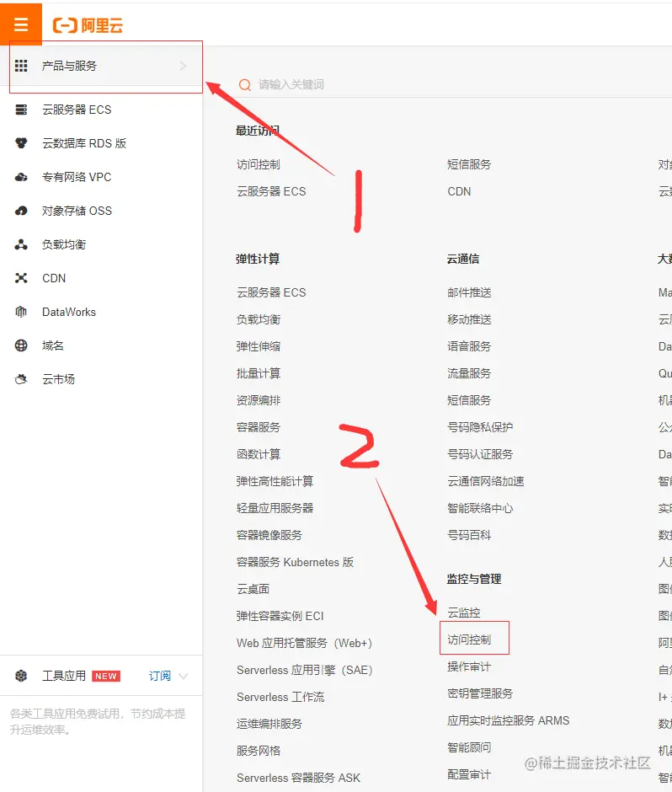Click the 专有网络 VPC cloud icon

click(x=21, y=177)
